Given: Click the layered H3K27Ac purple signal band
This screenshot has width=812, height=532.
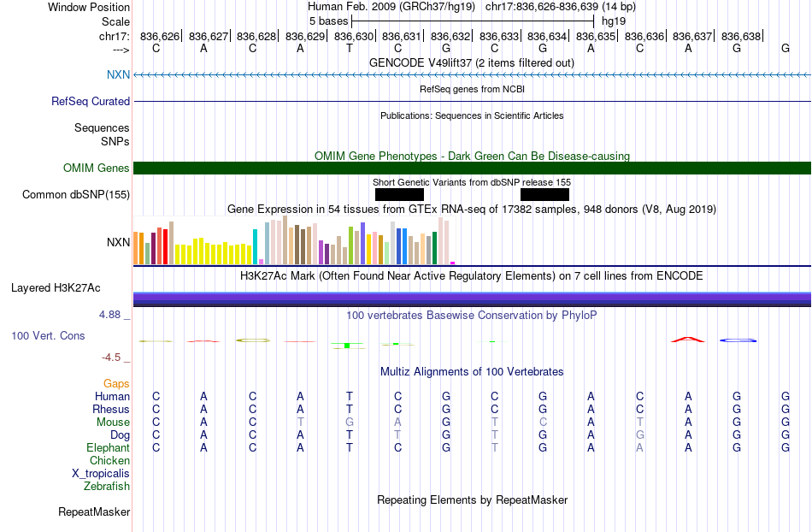Looking at the screenshot, I should pos(473,299).
